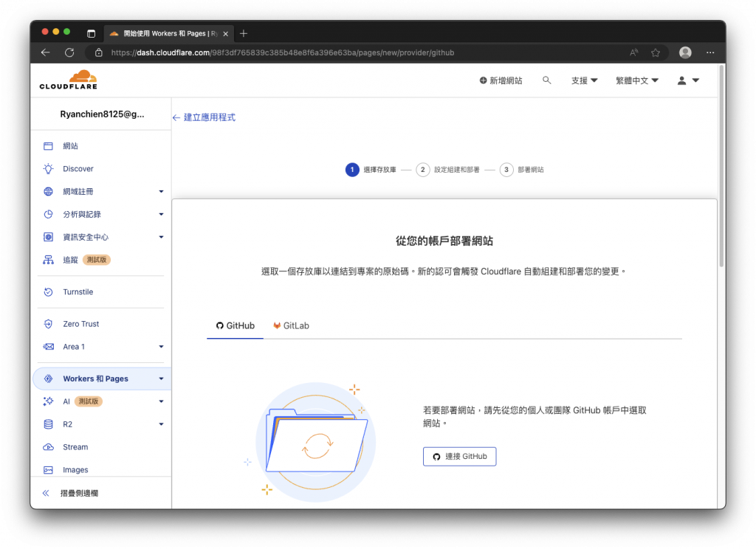Click the 分析與記錄 chart icon
This screenshot has width=756, height=549.
tap(48, 214)
